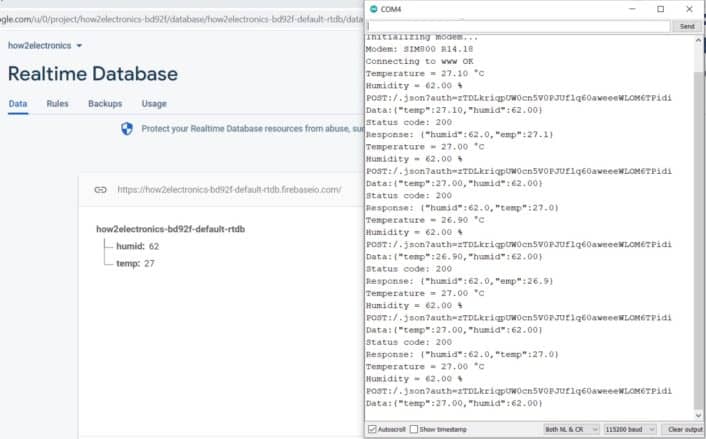This screenshot has width=706, height=439.
Task: Click the Realtime Database page heading
Action: point(93,74)
